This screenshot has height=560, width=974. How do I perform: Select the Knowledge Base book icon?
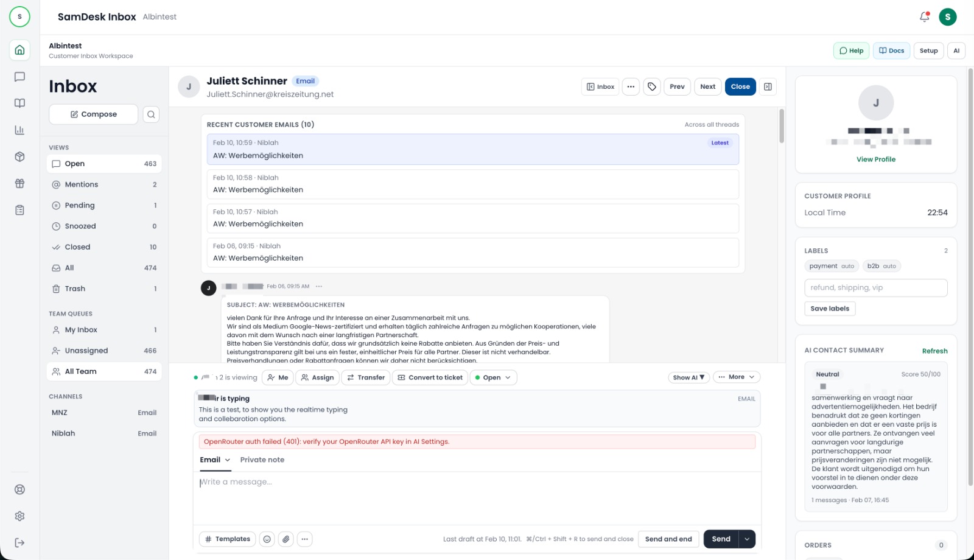tap(19, 103)
